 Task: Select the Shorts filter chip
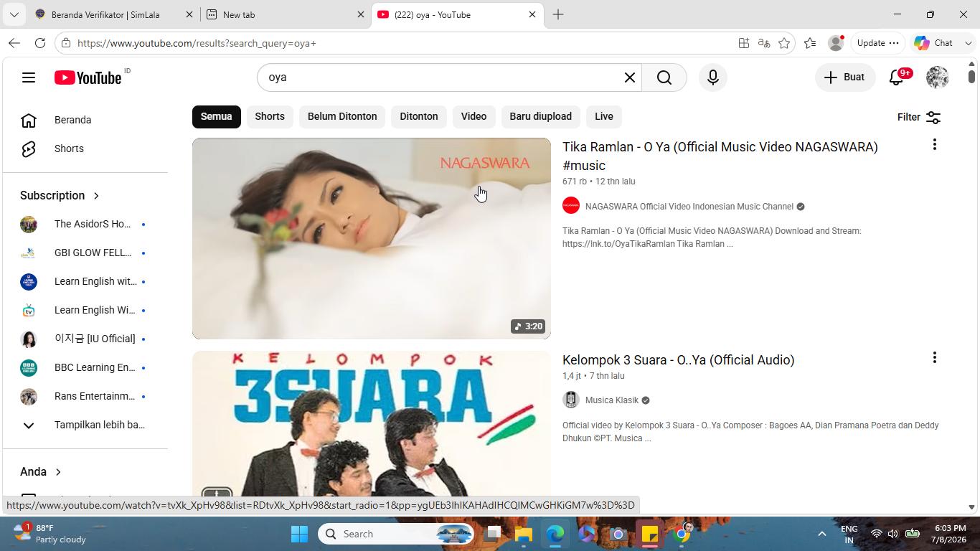tap(270, 116)
